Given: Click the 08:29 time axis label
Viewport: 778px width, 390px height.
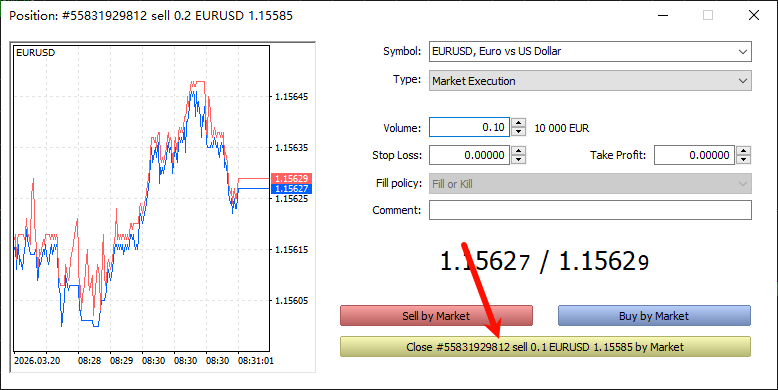Looking at the screenshot, I should [122, 361].
